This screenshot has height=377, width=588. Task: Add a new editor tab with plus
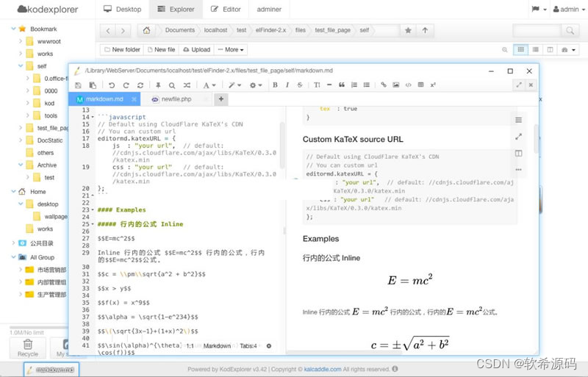click(221, 99)
